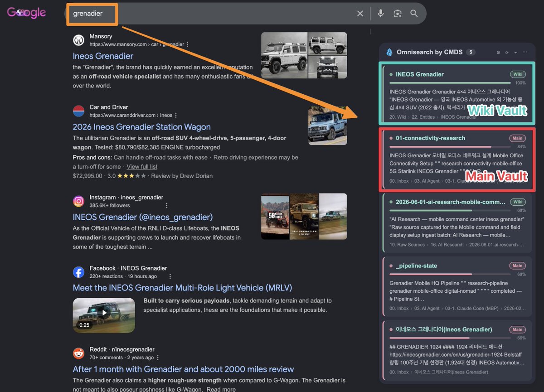Viewport: 544px width, 392px height.
Task: Open After 1 month with Grenadier review
Action: [183, 369]
